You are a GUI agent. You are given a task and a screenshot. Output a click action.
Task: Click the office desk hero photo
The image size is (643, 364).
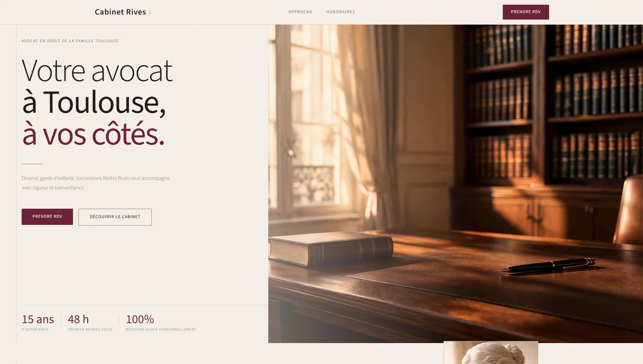455,184
